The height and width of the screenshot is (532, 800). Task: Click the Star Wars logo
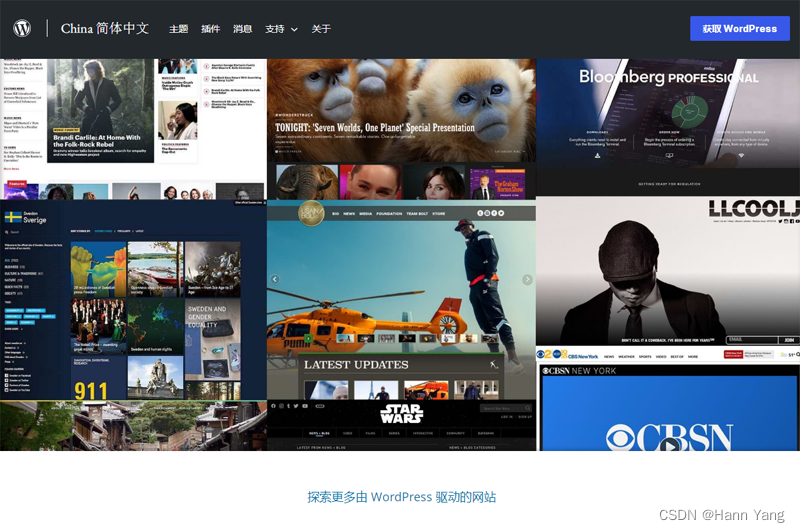(x=401, y=413)
